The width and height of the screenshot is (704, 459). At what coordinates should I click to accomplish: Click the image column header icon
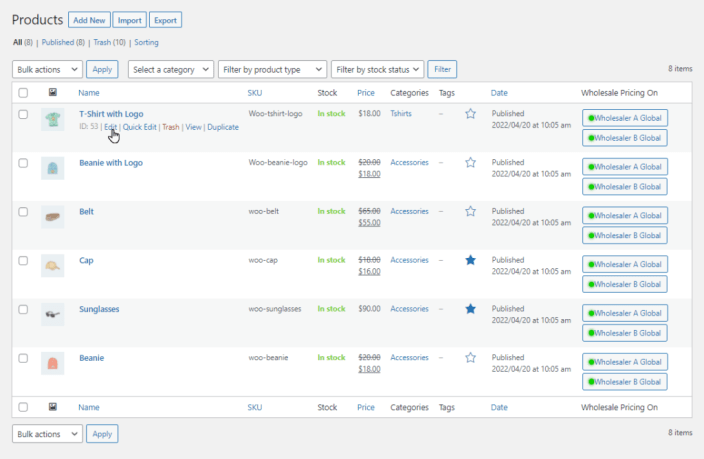click(53, 93)
